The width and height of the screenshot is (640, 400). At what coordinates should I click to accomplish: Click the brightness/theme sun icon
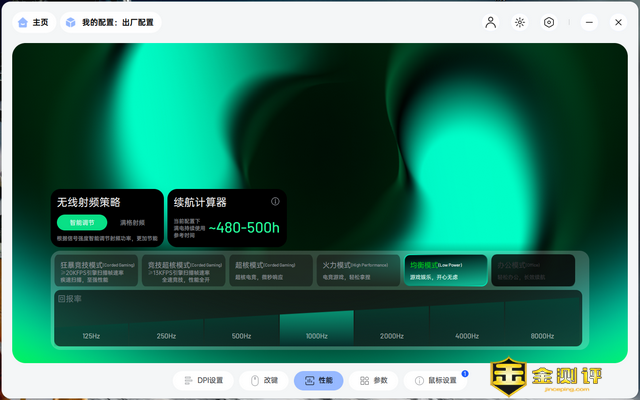[520, 22]
